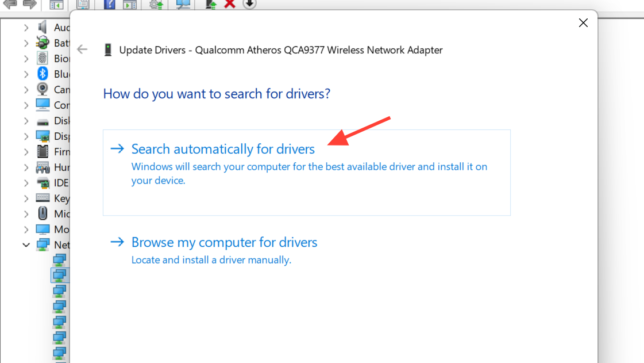This screenshot has height=363, width=644.
Task: Click the Back arrow in Device Manager toolbar
Action: click(x=9, y=4)
